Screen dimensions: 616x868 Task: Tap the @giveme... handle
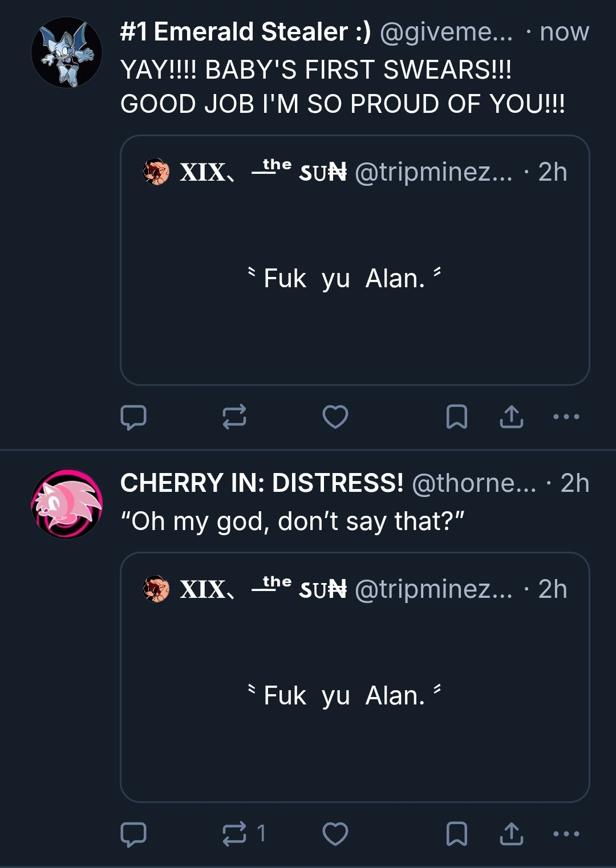coord(446,32)
